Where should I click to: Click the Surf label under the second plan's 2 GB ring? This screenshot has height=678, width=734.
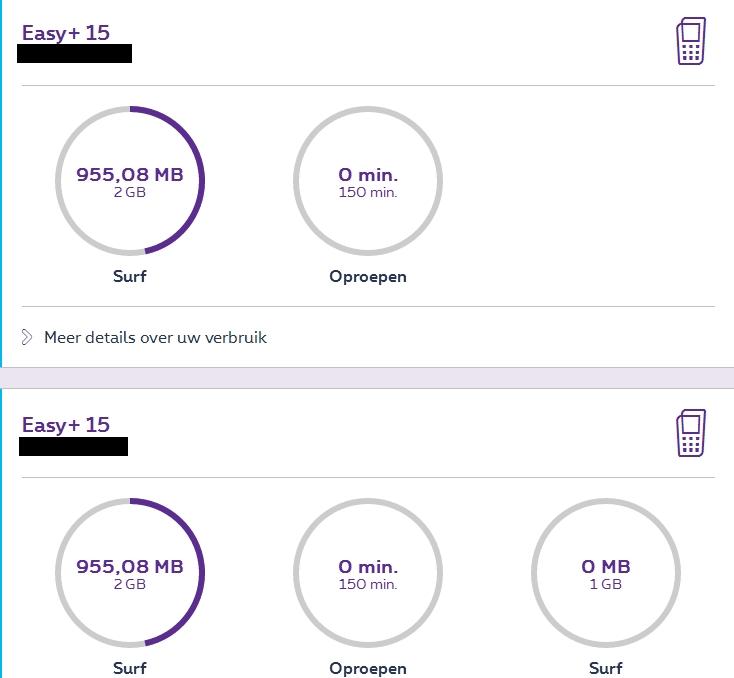tap(130, 668)
